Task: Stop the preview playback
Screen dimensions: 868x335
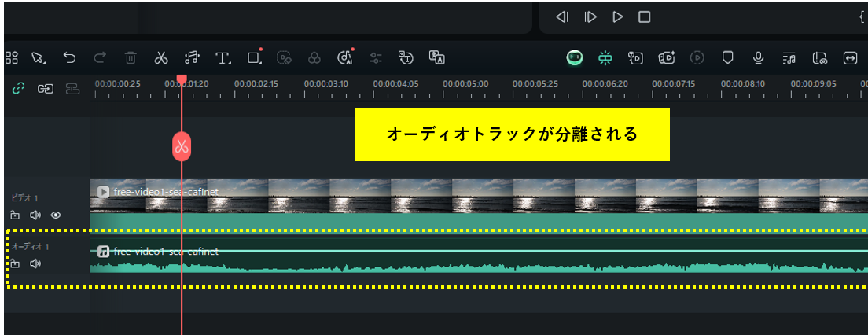Action: click(x=645, y=17)
